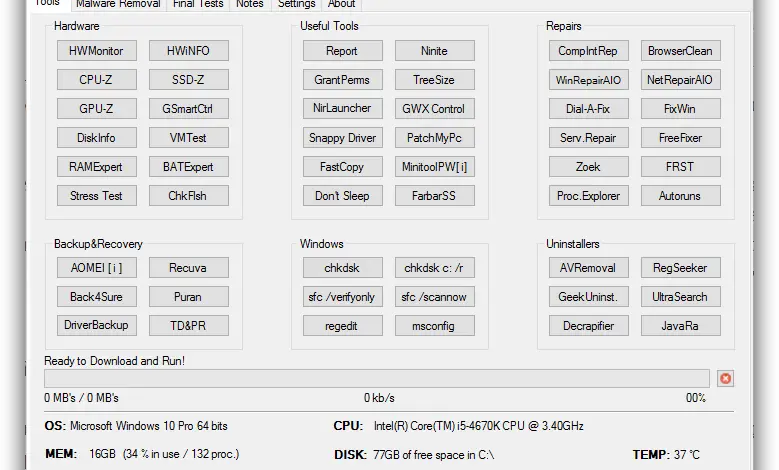This screenshot has width=779, height=470.
Task: Launch GPU-Z
Action: pyautogui.click(x=96, y=109)
